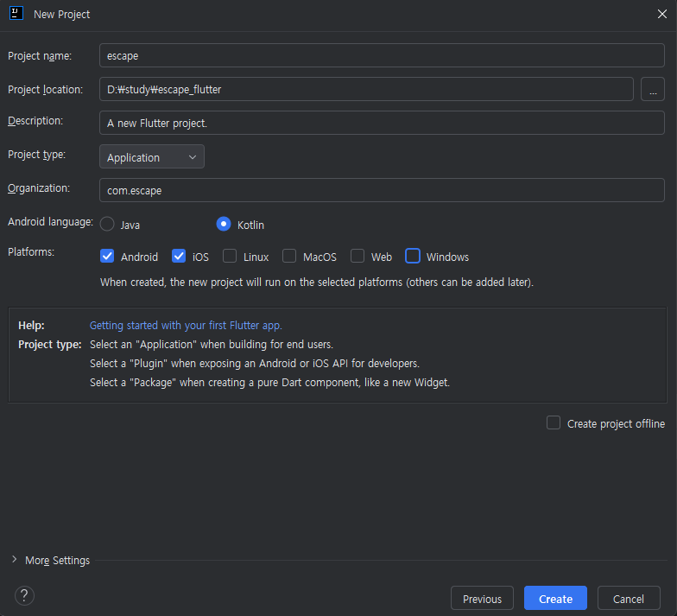Enable the Windows platform checkbox
This screenshot has width=677, height=616.
pos(413,256)
